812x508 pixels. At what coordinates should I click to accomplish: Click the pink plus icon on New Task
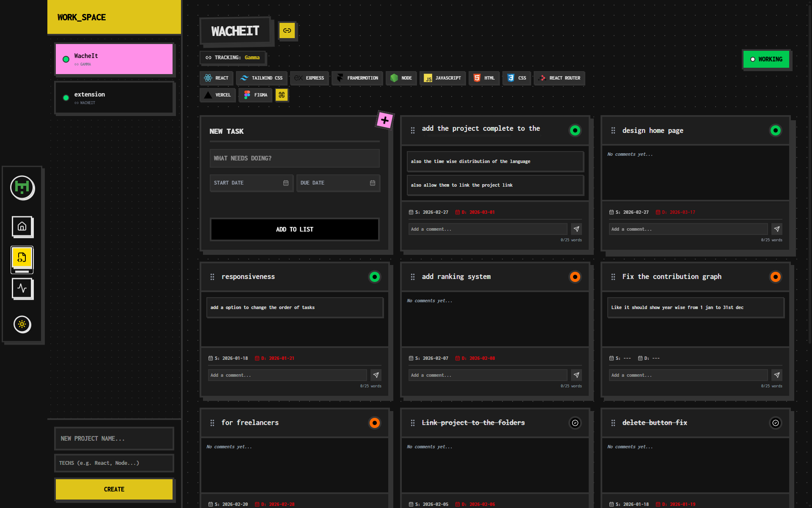(x=385, y=121)
